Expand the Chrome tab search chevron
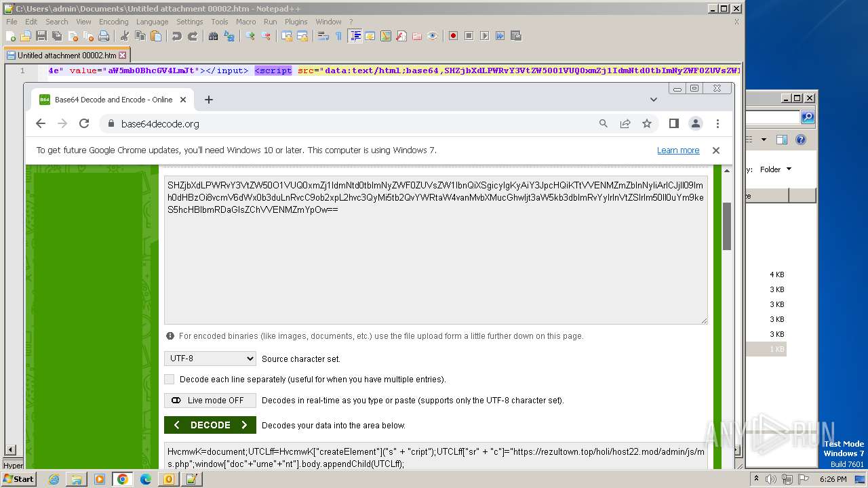The width and height of the screenshot is (868, 488). coord(654,100)
